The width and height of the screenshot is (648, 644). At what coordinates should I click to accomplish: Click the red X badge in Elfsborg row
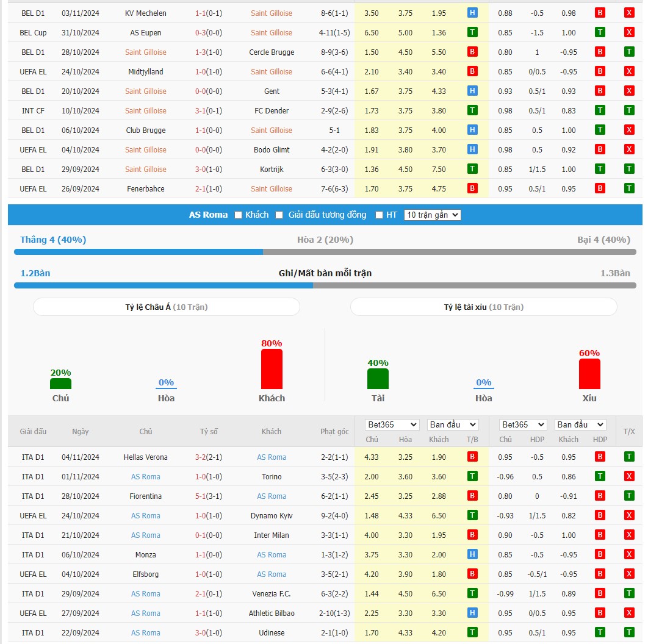click(x=629, y=574)
